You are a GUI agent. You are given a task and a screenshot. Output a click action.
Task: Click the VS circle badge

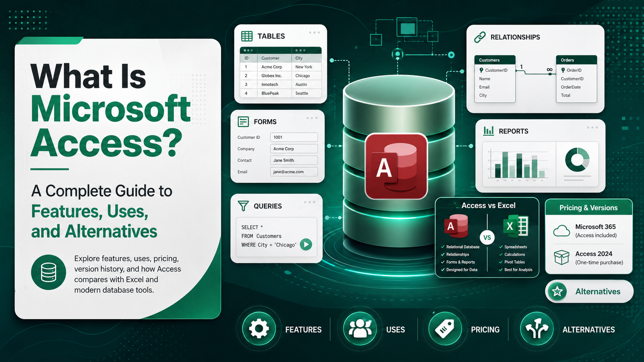487,237
